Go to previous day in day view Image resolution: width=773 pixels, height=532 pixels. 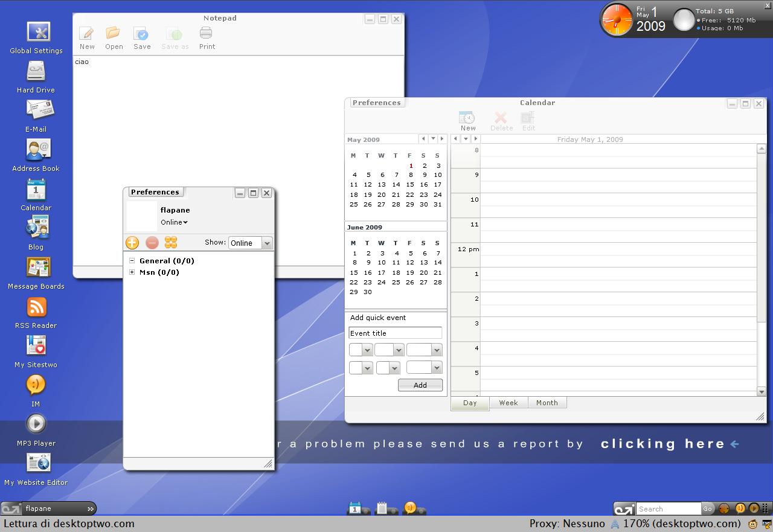tap(456, 139)
